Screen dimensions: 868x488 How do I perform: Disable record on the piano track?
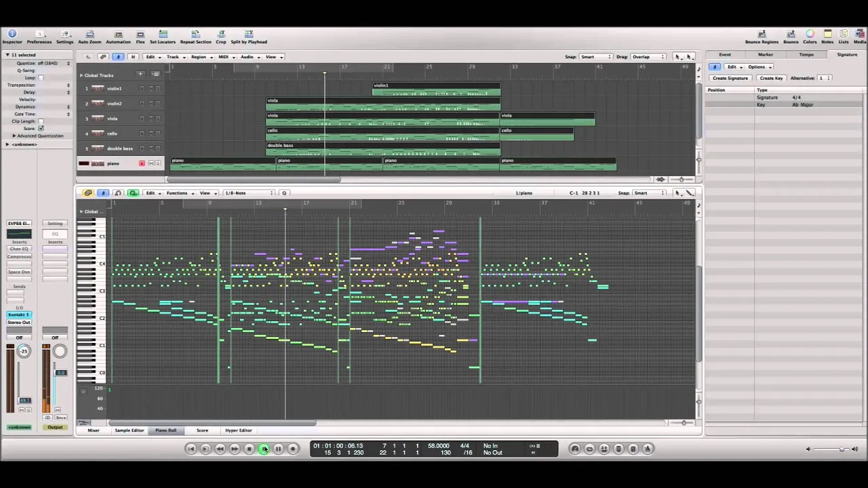click(142, 163)
